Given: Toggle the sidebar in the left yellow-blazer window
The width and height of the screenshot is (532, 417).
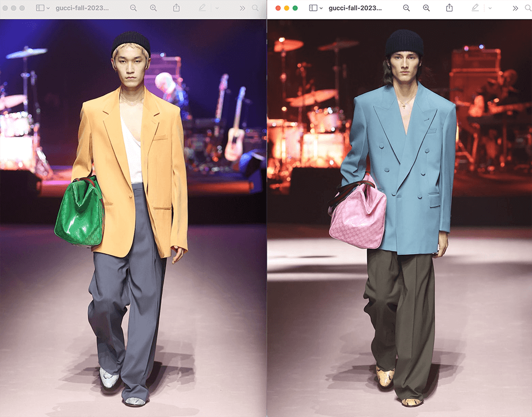Looking at the screenshot, I should tap(40, 8).
